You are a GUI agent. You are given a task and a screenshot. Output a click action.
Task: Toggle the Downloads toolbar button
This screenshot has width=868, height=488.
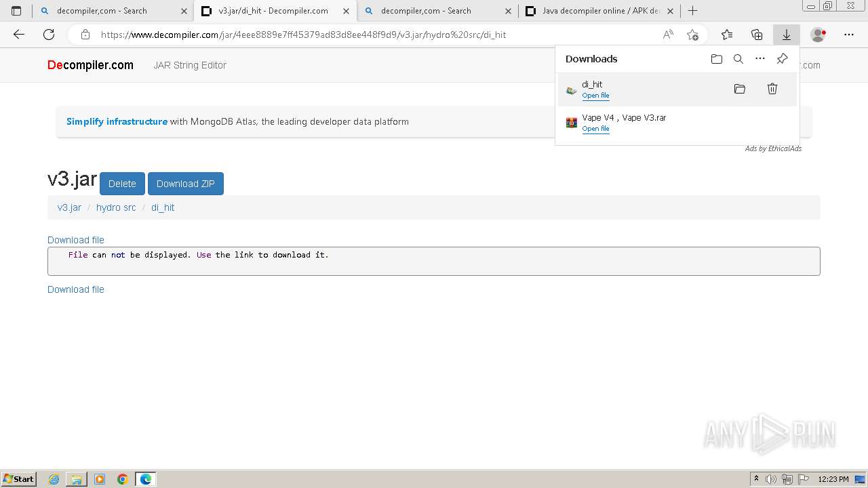[x=787, y=35]
